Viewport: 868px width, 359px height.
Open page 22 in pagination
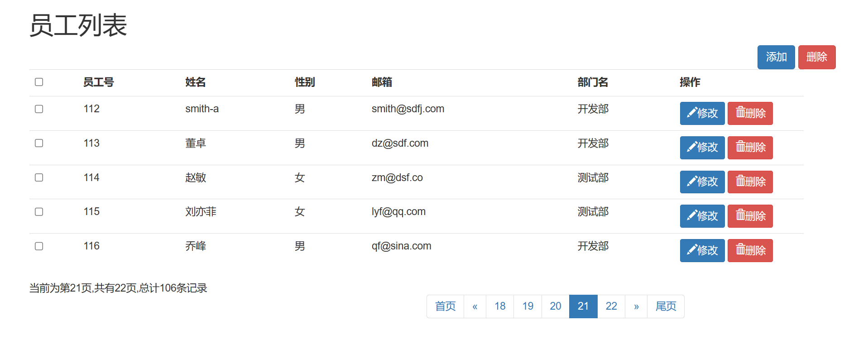point(611,306)
